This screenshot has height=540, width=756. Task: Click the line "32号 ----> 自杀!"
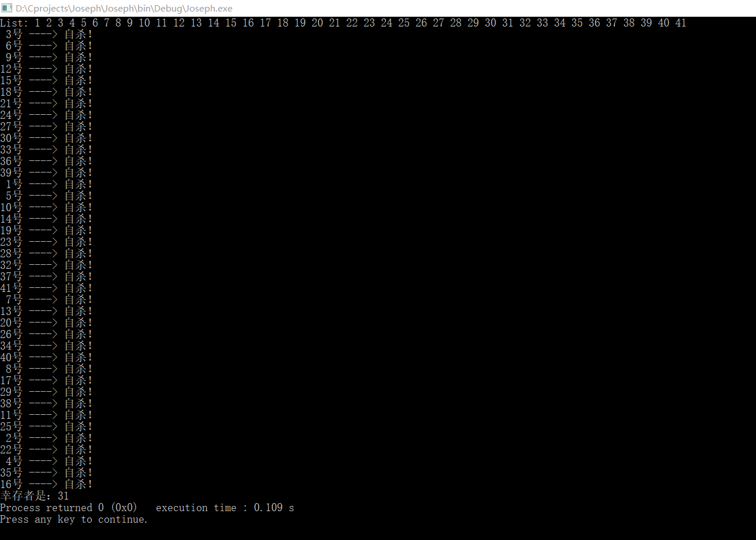(46, 265)
